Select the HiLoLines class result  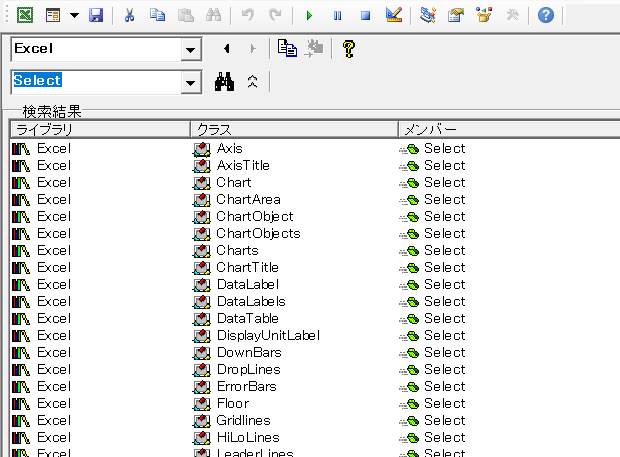point(248,438)
